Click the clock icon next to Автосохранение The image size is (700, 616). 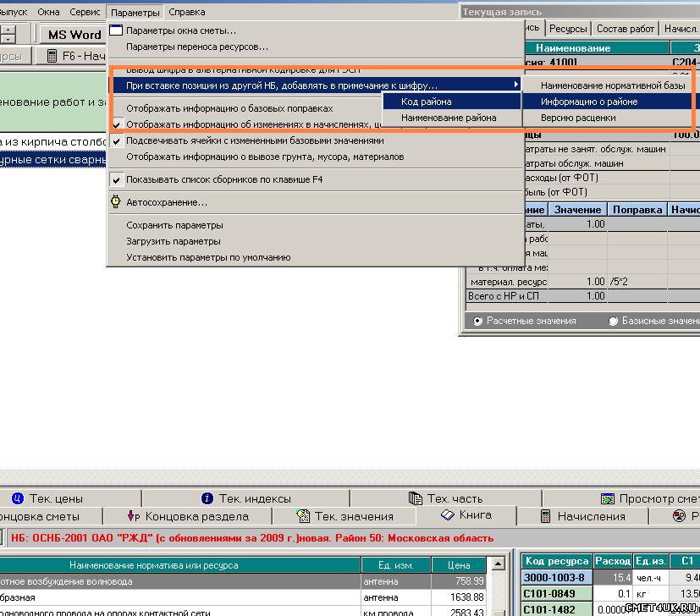pos(116,201)
